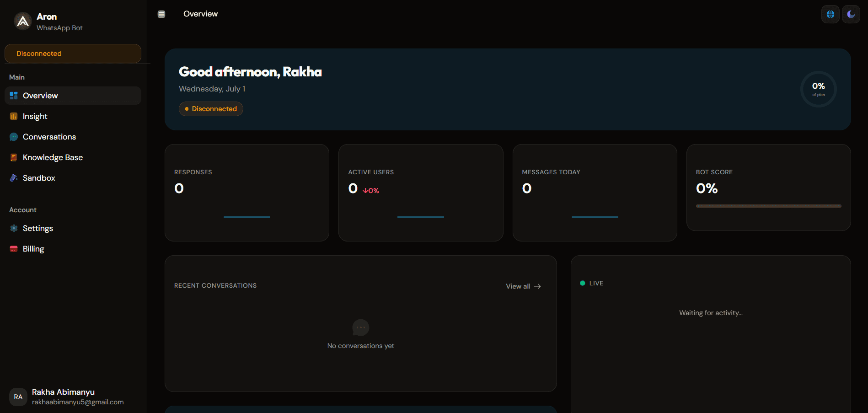The width and height of the screenshot is (868, 413).
Task: Click the sidebar Disconnected status button
Action: (x=73, y=54)
